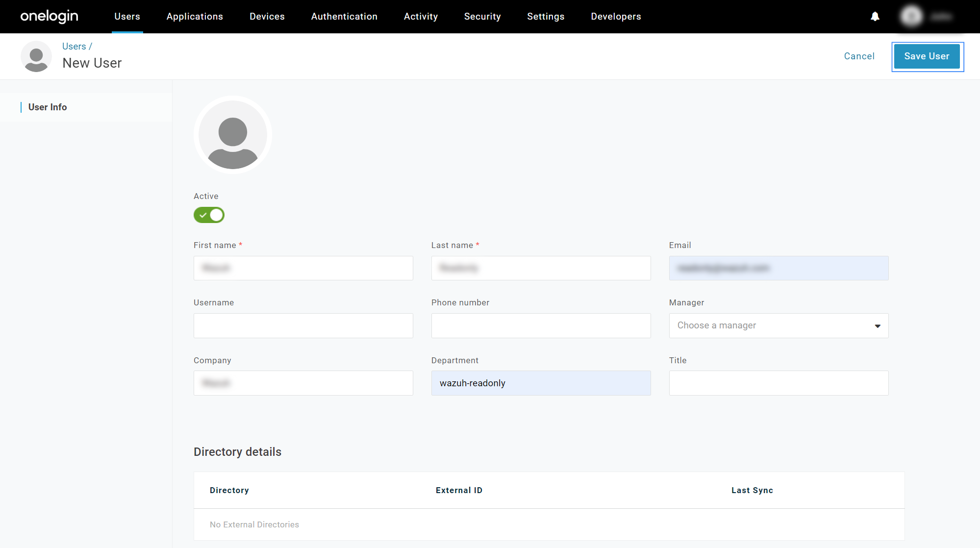Click the Manager dropdown arrow
Image resolution: width=980 pixels, height=548 pixels.
point(877,326)
